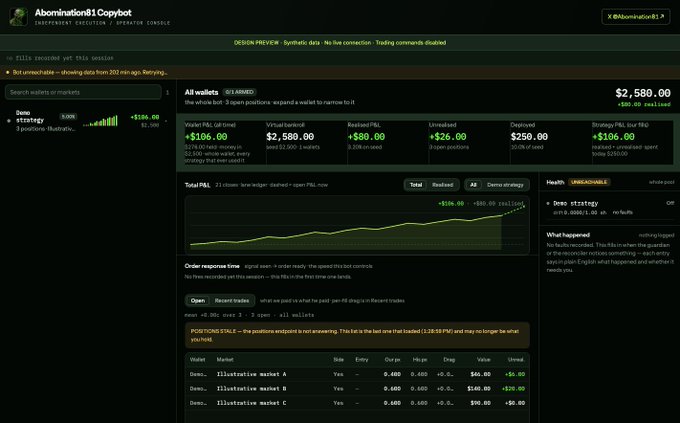Click the "whole pool" label in Health
This screenshot has width=680, height=423.
(661, 182)
